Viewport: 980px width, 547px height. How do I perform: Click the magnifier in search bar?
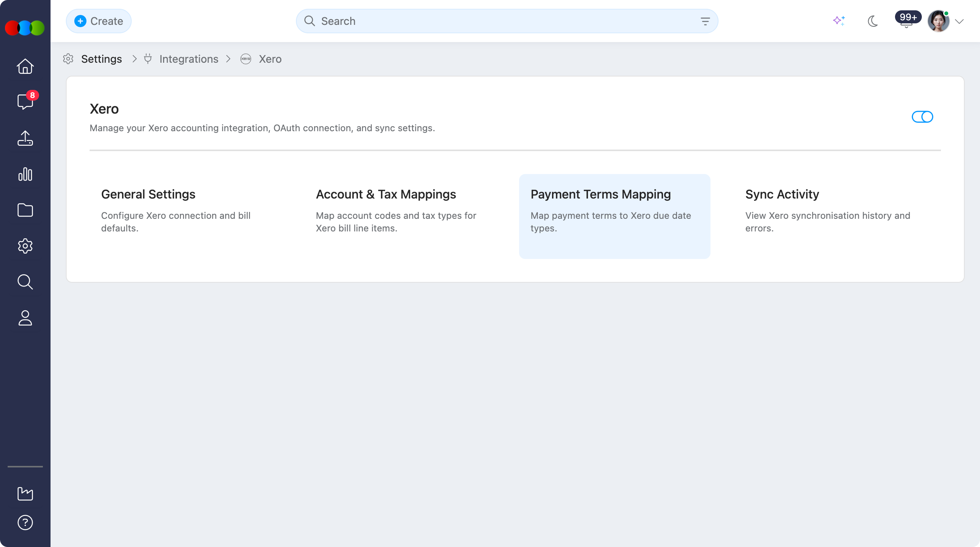[309, 21]
